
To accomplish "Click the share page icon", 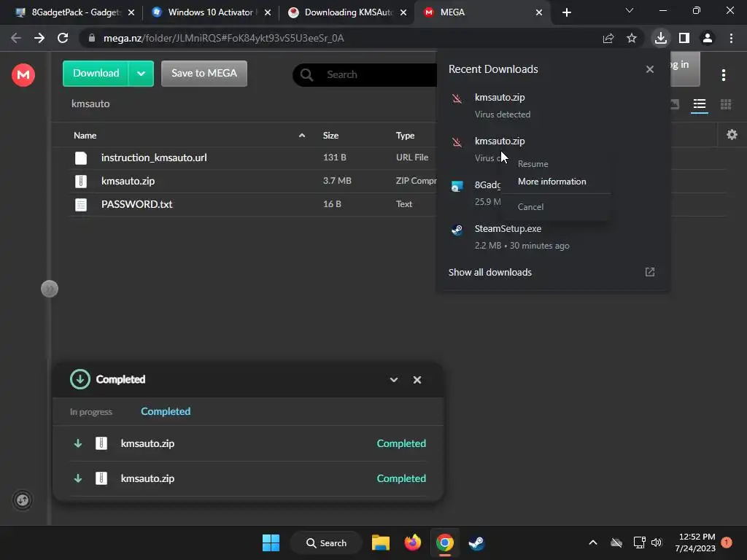I will 608,38.
